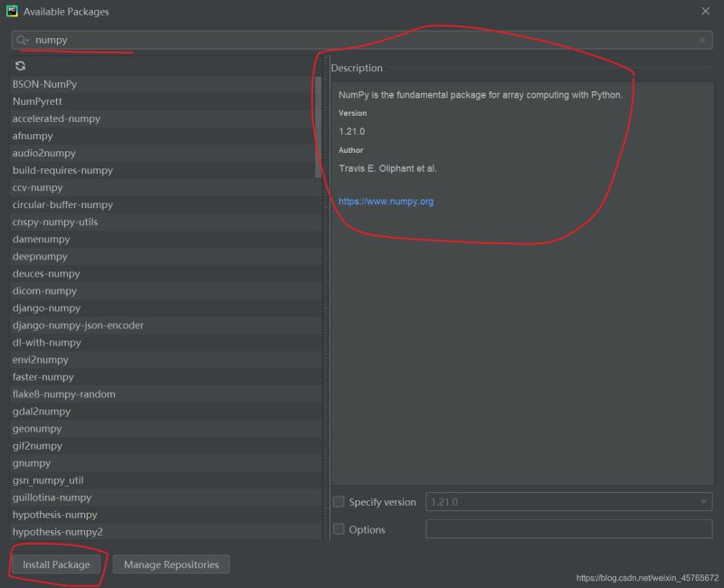The width and height of the screenshot is (724, 588).
Task: Click the Options text input field
Action: pyautogui.click(x=568, y=530)
